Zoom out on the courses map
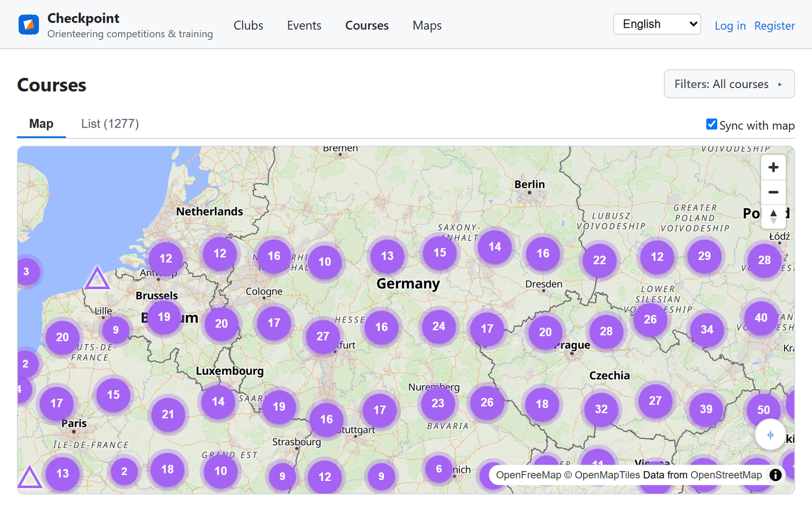Viewport: 812px width, 508px height. tap(773, 192)
